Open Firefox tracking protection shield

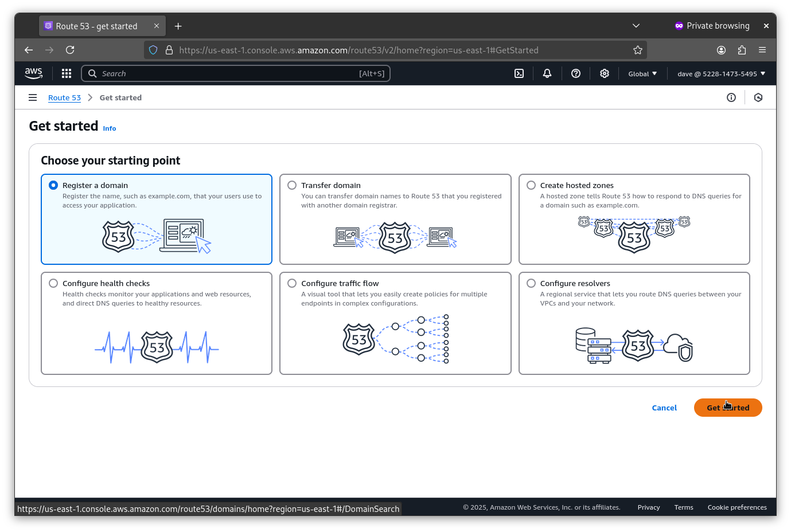point(153,50)
